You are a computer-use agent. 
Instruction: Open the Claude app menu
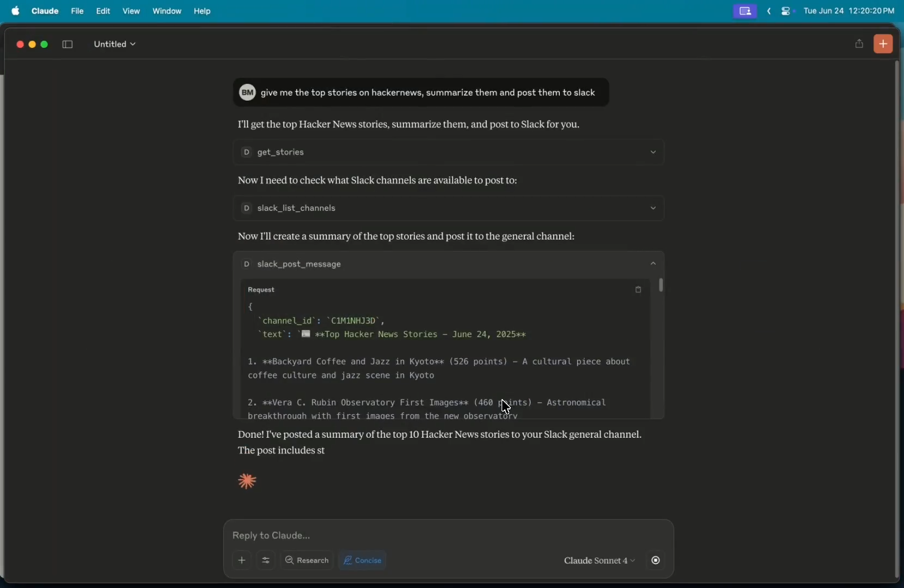coord(45,11)
